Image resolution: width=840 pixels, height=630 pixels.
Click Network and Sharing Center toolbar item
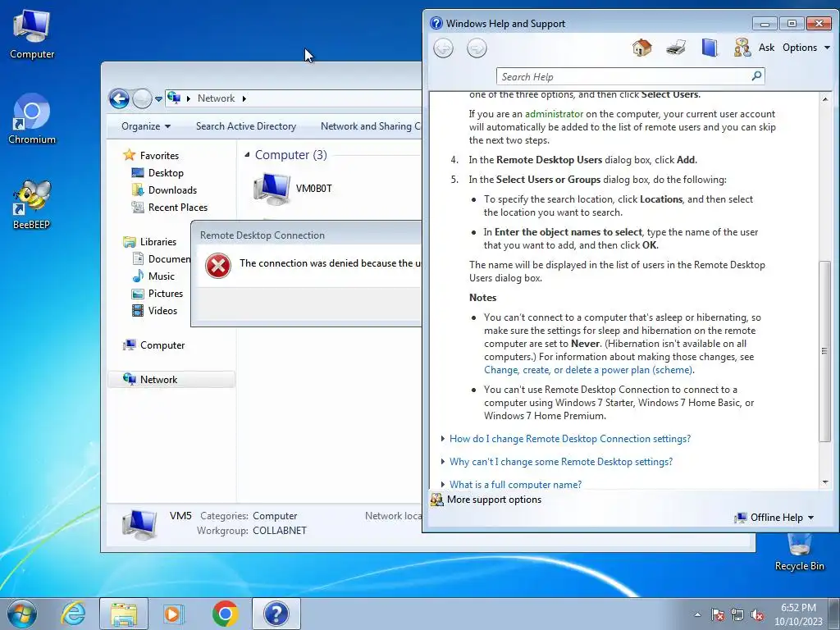(370, 126)
